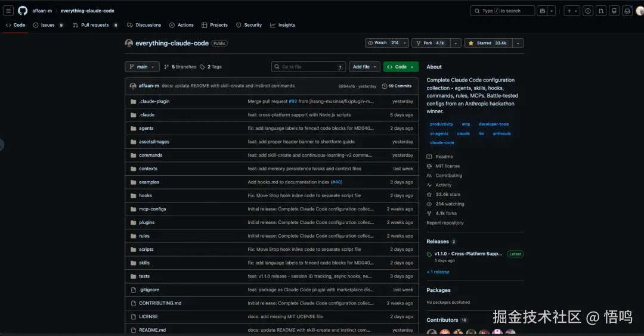The width and height of the screenshot is (644, 336).
Task: Click the issues icon in top bar
Action: pyautogui.click(x=588, y=11)
